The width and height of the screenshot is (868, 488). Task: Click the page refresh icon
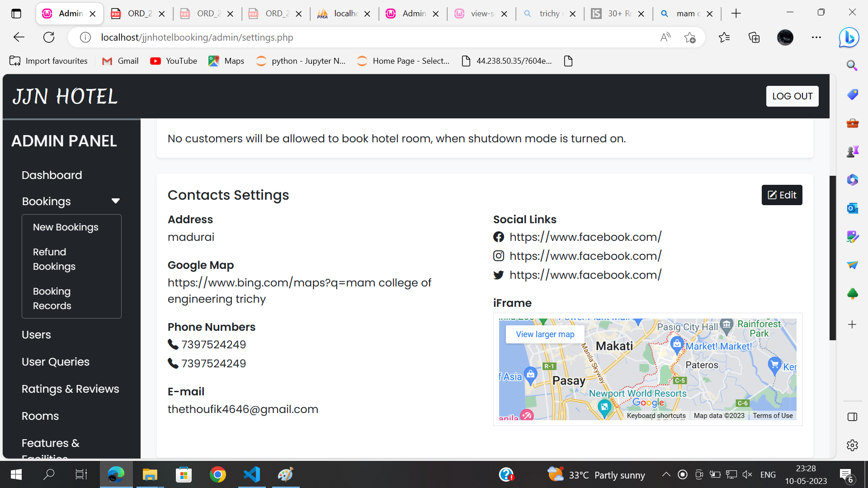[x=49, y=37]
